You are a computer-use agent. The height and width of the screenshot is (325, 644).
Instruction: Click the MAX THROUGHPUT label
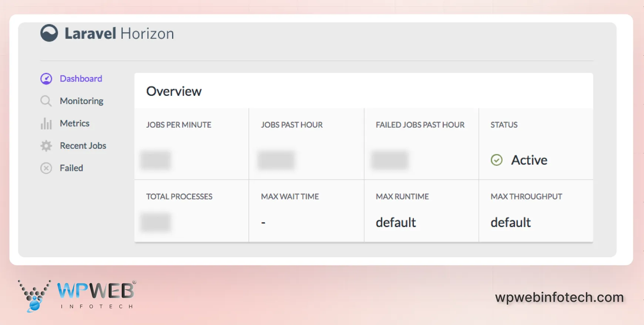(x=526, y=197)
